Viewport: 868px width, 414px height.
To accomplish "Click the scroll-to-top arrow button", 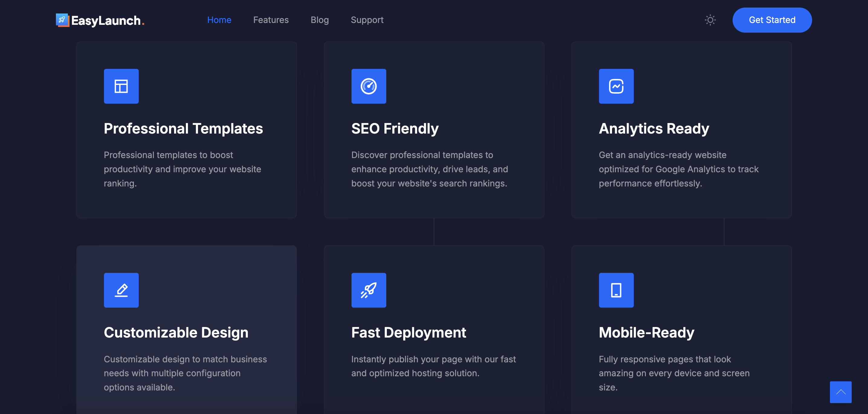I will 840,392.
